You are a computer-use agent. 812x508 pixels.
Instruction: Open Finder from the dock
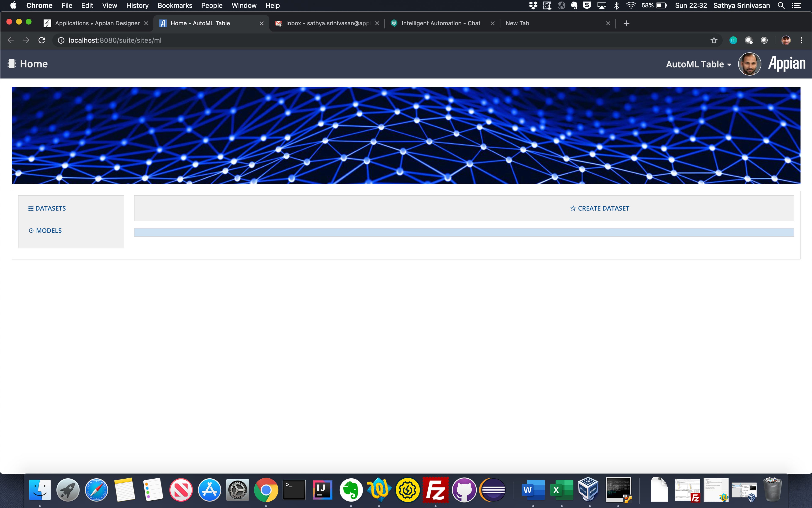click(40, 490)
